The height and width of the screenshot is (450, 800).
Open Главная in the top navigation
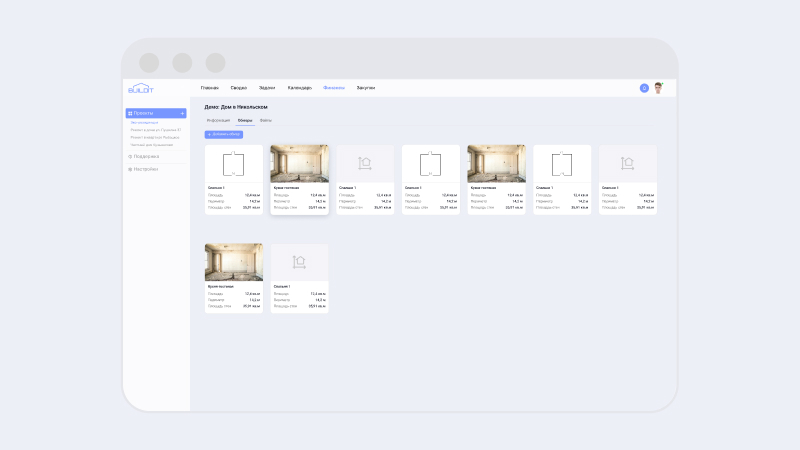coord(210,88)
